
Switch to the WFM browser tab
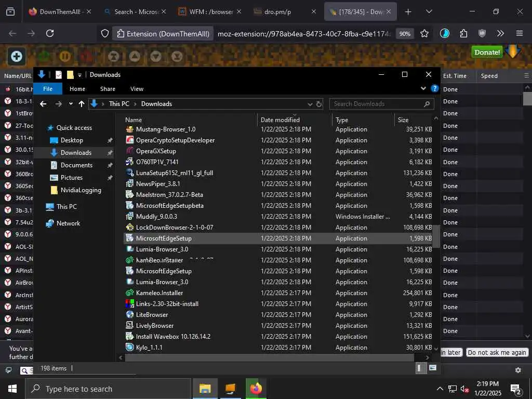point(210,12)
